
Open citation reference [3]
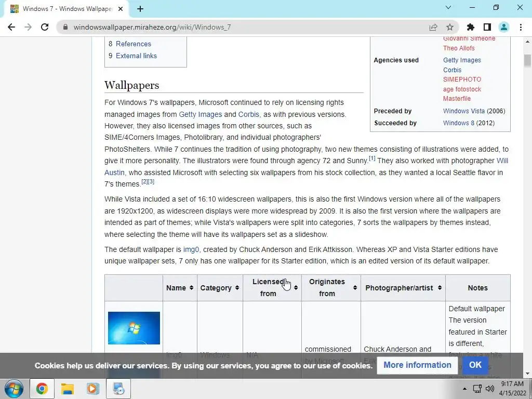(151, 181)
